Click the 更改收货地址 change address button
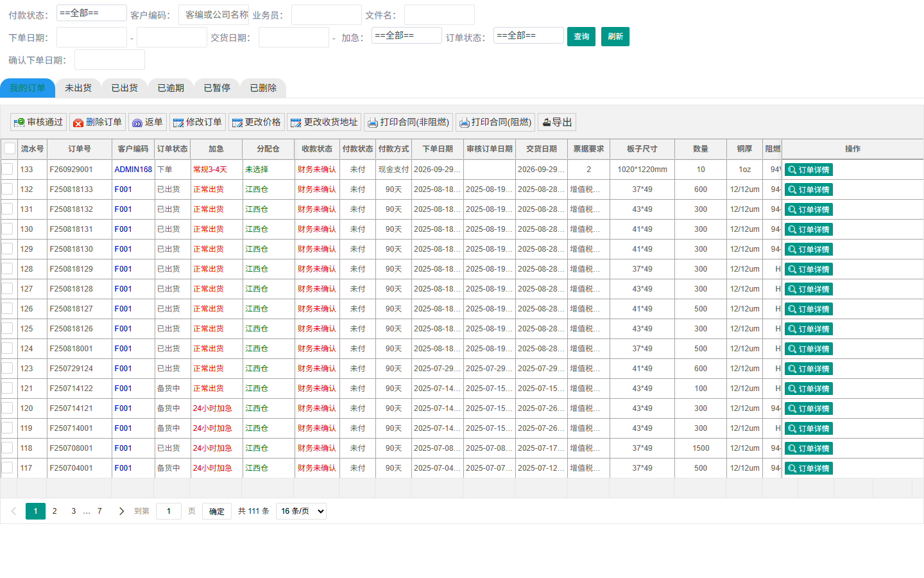This screenshot has height=578, width=924. pos(324,122)
